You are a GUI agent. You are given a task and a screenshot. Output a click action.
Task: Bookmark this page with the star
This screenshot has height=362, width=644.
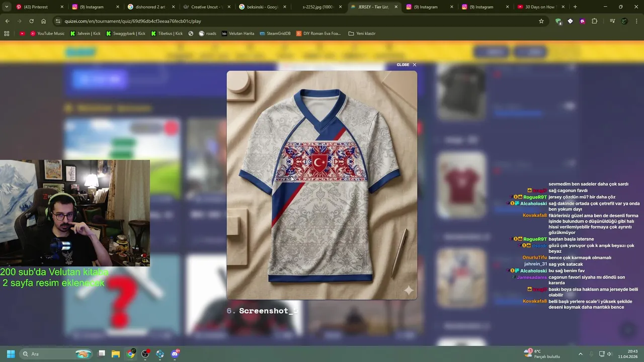[x=541, y=21]
